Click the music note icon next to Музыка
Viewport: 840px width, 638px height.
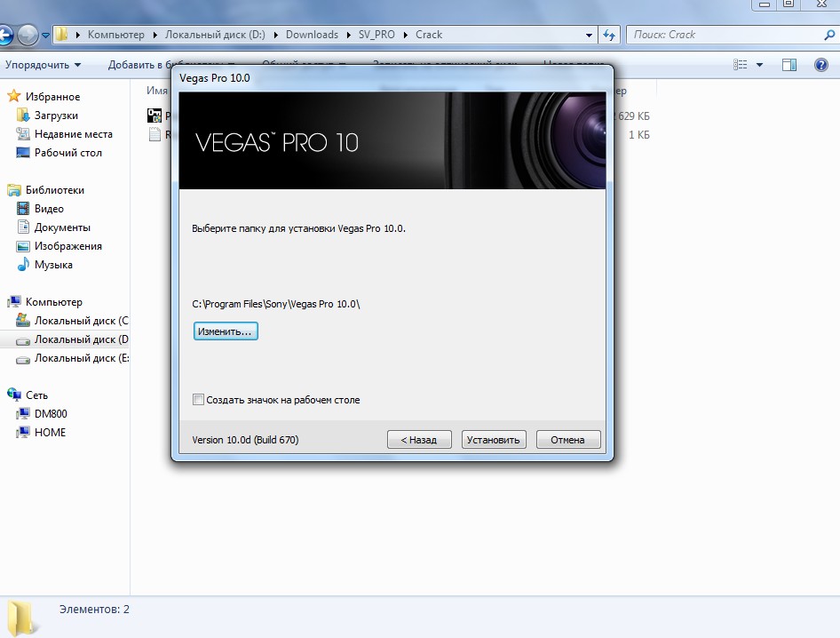(x=23, y=264)
